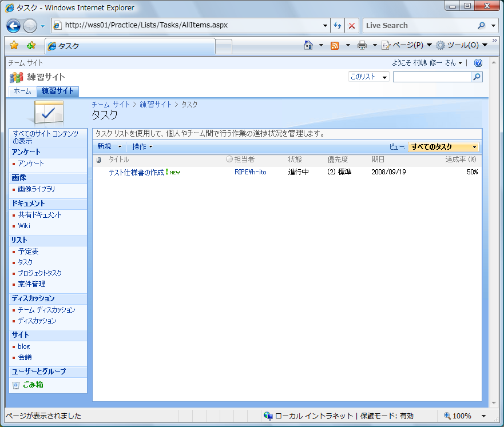Open the 新規 menu

coord(109,146)
